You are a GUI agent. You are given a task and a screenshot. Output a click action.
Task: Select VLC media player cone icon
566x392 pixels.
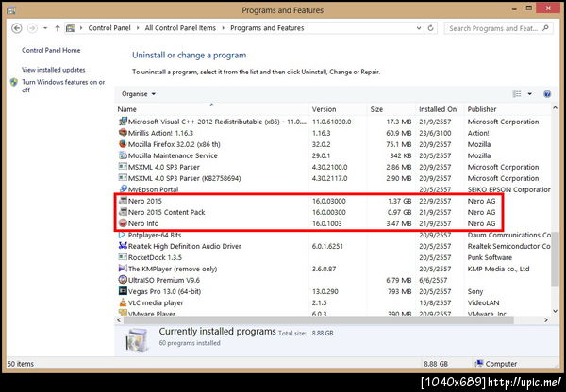click(123, 302)
